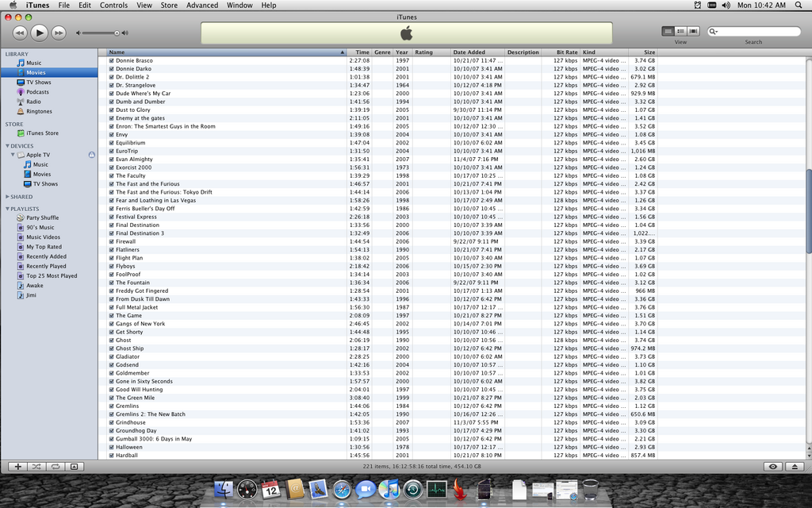
Task: Click the Show iTunes Browser eye button
Action: pyautogui.click(x=773, y=467)
